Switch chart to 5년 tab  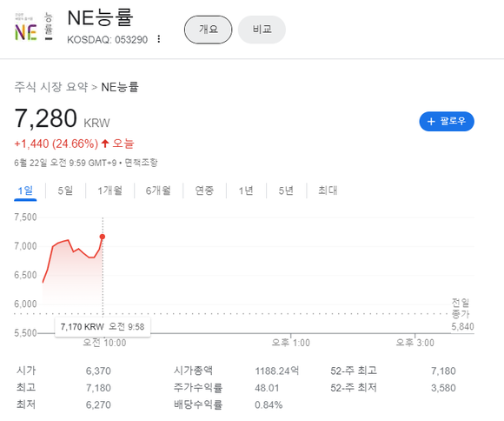click(x=286, y=190)
